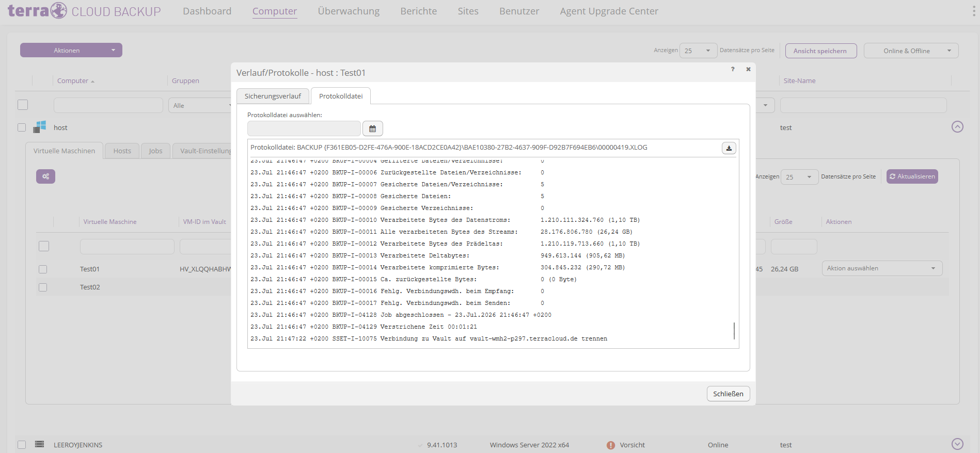This screenshot has height=453, width=980.
Task: Expand the LEEROYJENKINS row details
Action: point(957,444)
